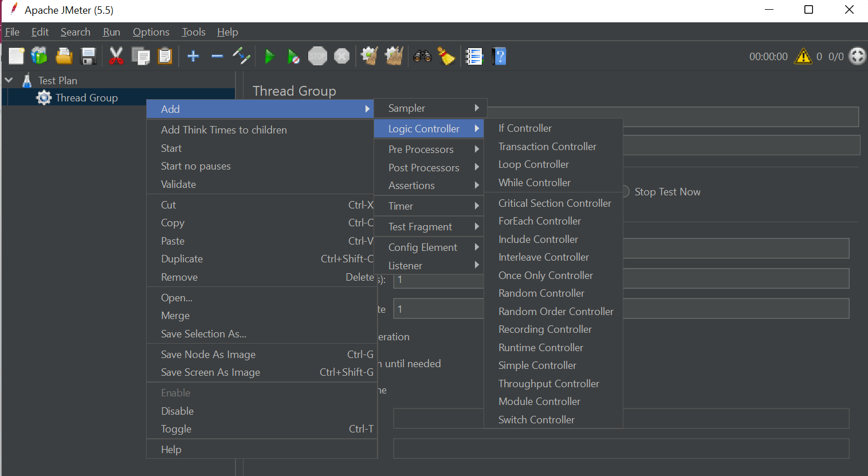Image resolution: width=868 pixels, height=476 pixels.
Task: Start test without pauses using second play icon
Action: click(293, 56)
